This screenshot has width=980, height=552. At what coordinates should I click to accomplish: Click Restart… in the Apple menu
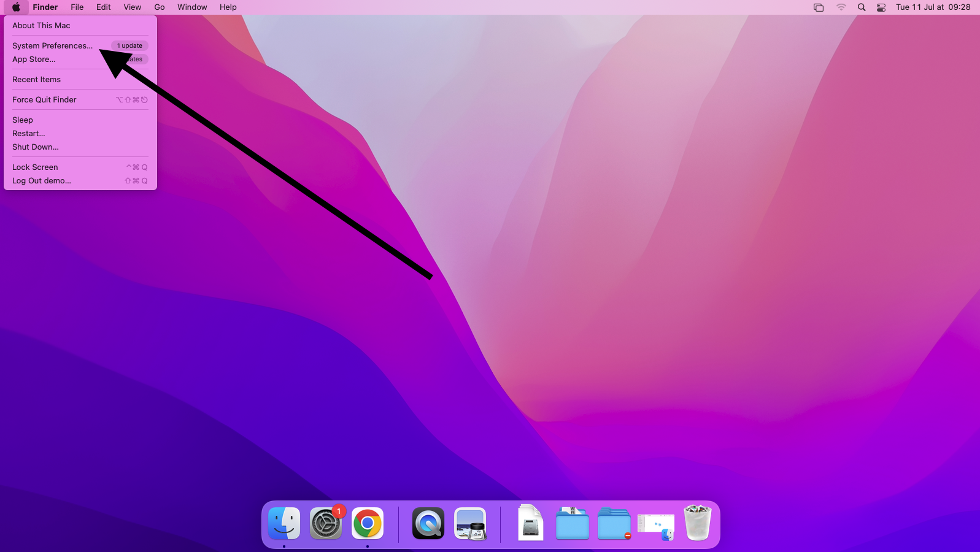point(29,134)
